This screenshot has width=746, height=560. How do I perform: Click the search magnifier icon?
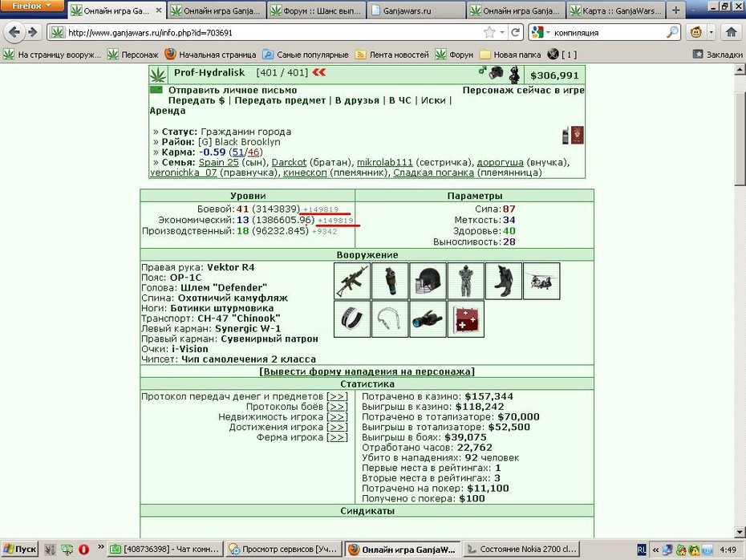pos(672,32)
